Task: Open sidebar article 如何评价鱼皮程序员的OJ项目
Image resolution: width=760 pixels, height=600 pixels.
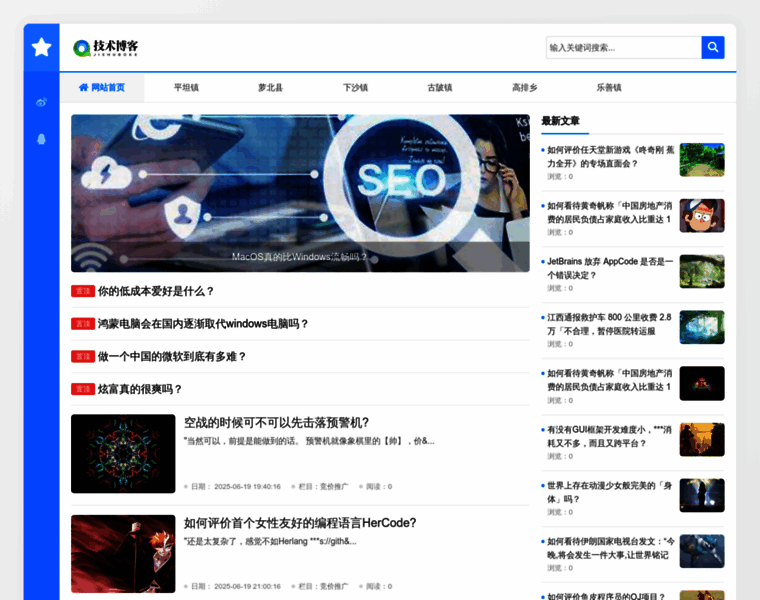Action: (x=606, y=596)
